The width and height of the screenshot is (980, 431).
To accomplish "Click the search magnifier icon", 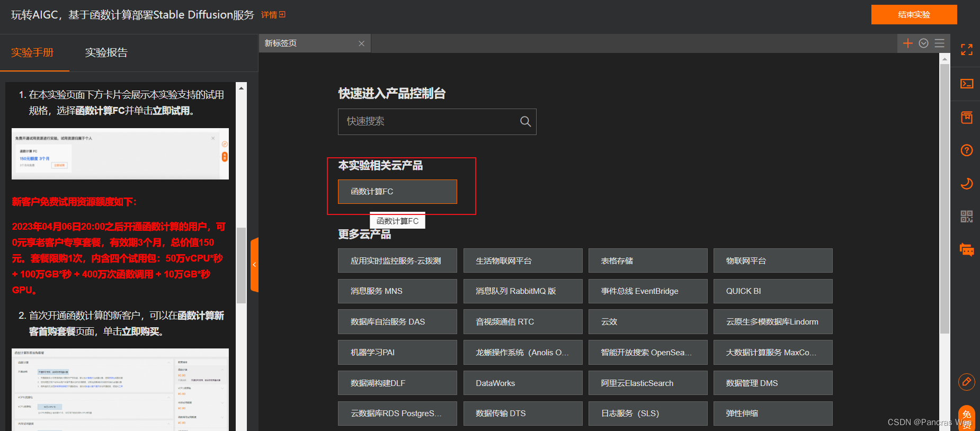I will [x=525, y=121].
